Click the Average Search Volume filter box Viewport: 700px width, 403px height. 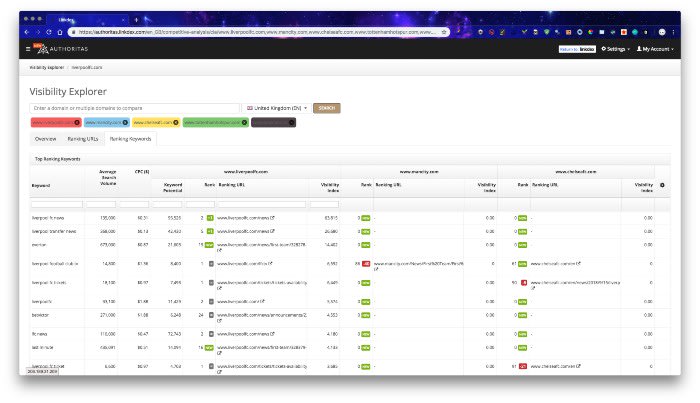click(101, 204)
